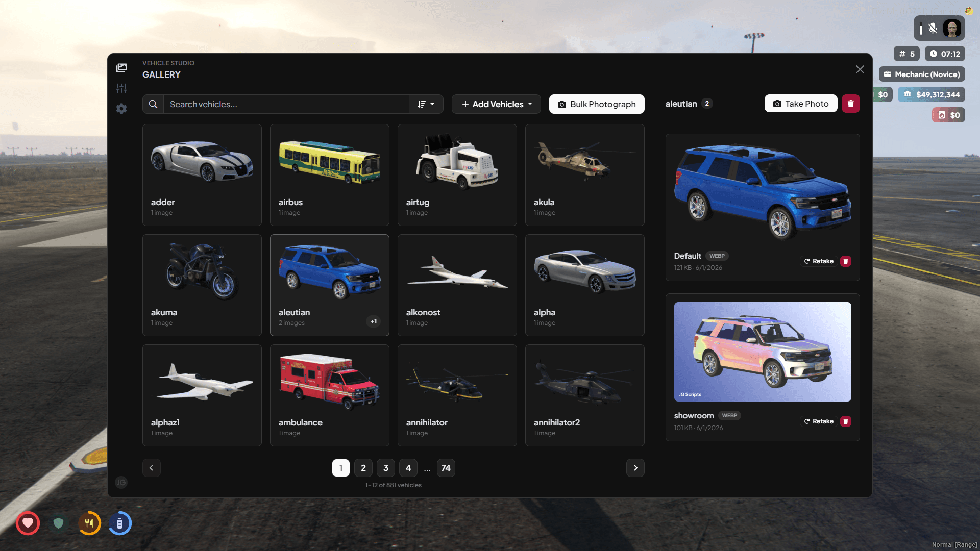Click the 07:12 clock indicator

[x=945, y=54]
